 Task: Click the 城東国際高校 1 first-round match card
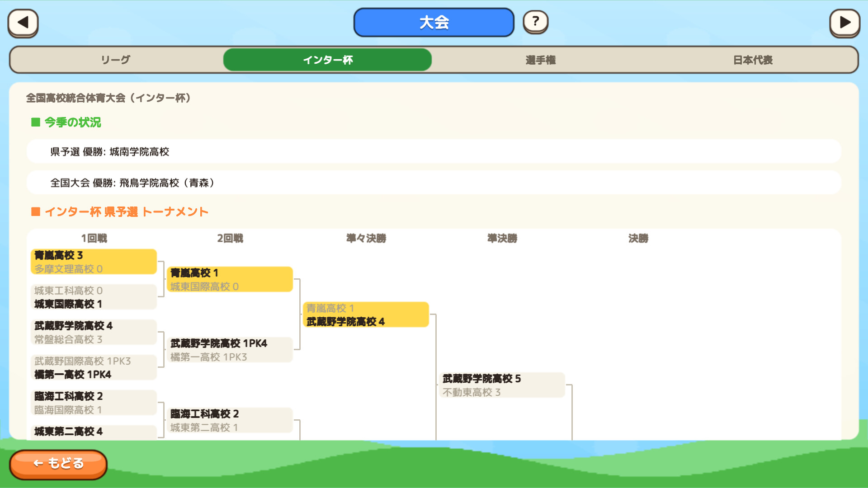pos(94,297)
